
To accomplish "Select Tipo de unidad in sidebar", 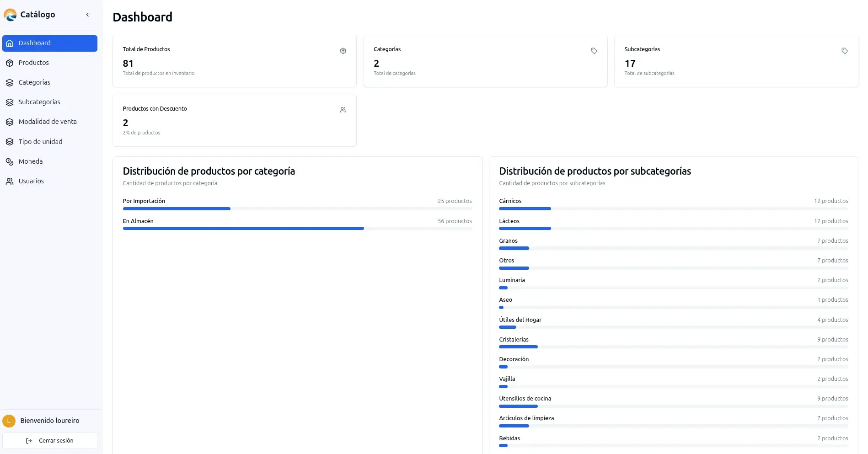I will (40, 142).
